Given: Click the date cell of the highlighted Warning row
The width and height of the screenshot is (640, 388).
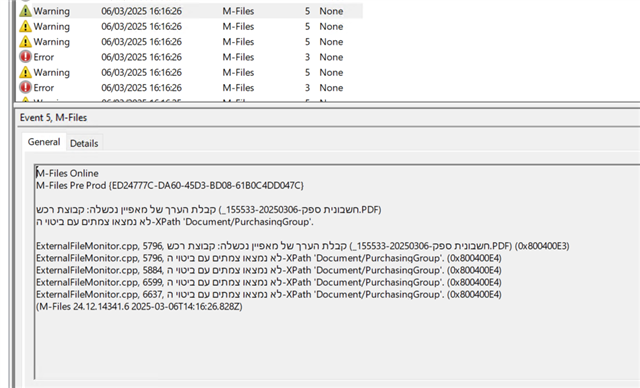Looking at the screenshot, I should pos(141,11).
